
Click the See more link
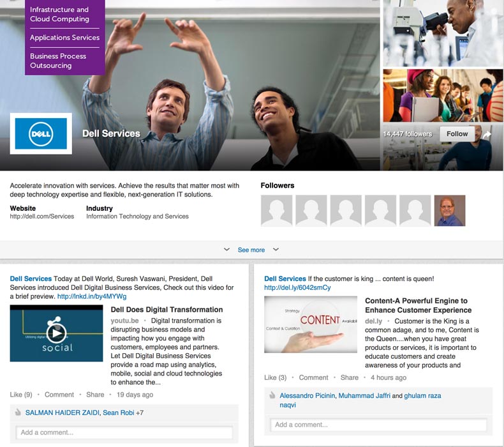(x=251, y=250)
